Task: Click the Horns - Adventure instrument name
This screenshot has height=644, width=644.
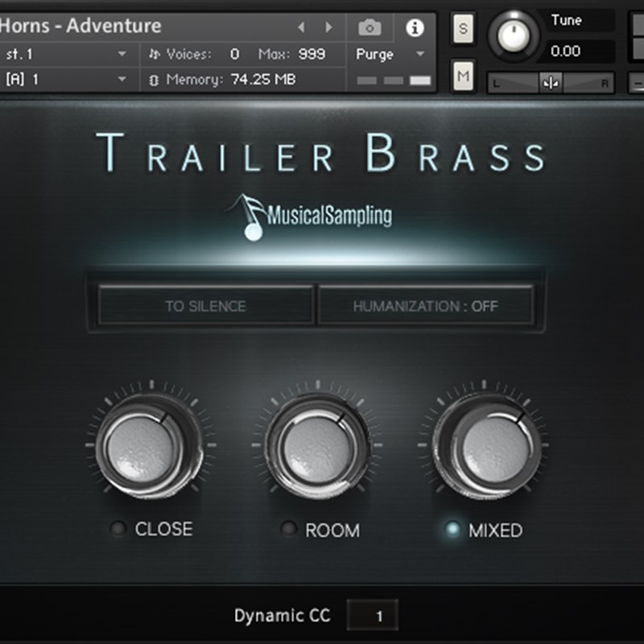Action: (80, 26)
